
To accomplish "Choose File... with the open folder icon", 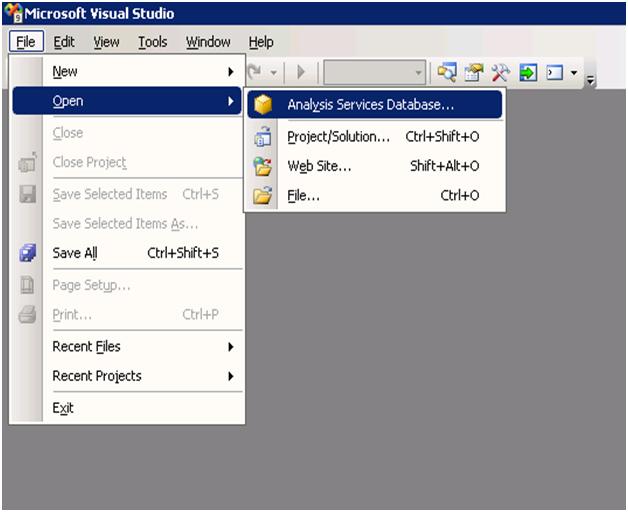I will (374, 196).
